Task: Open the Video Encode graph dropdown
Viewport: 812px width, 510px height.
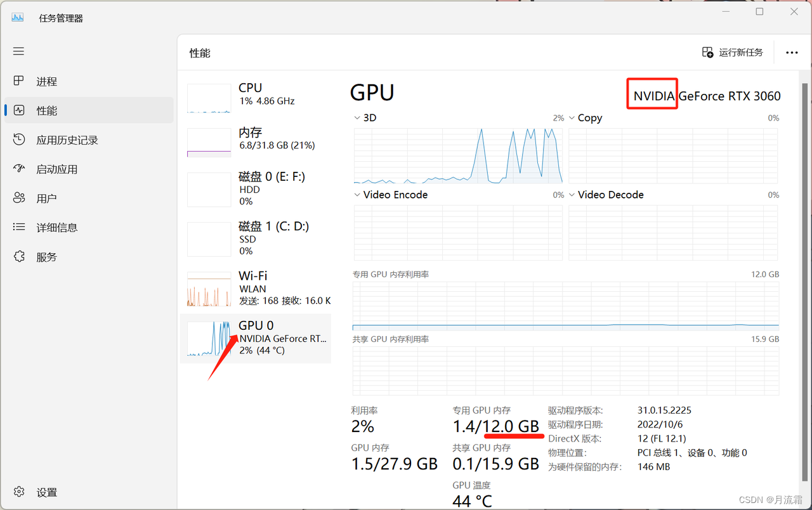Action: pyautogui.click(x=357, y=195)
